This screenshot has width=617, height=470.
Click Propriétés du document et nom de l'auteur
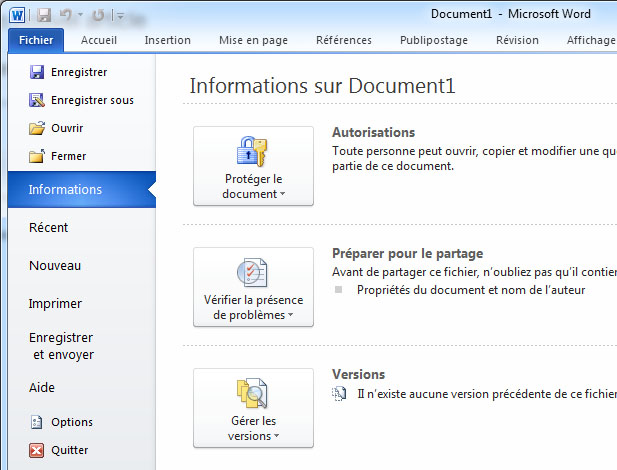click(x=471, y=290)
